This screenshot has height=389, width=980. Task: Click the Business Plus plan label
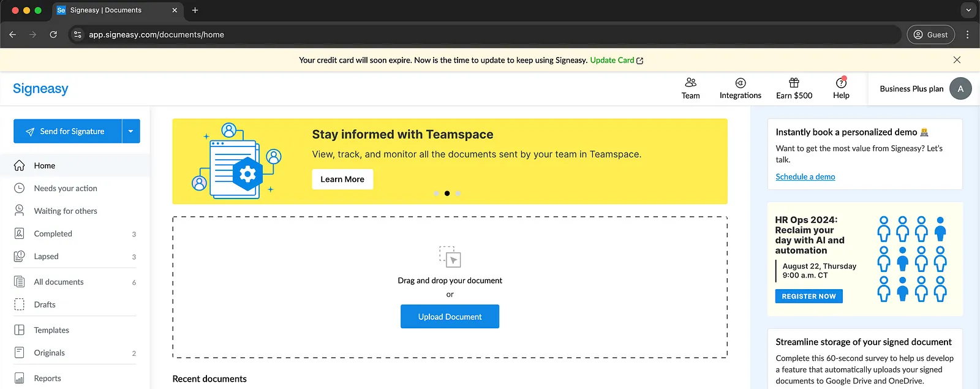(x=911, y=89)
